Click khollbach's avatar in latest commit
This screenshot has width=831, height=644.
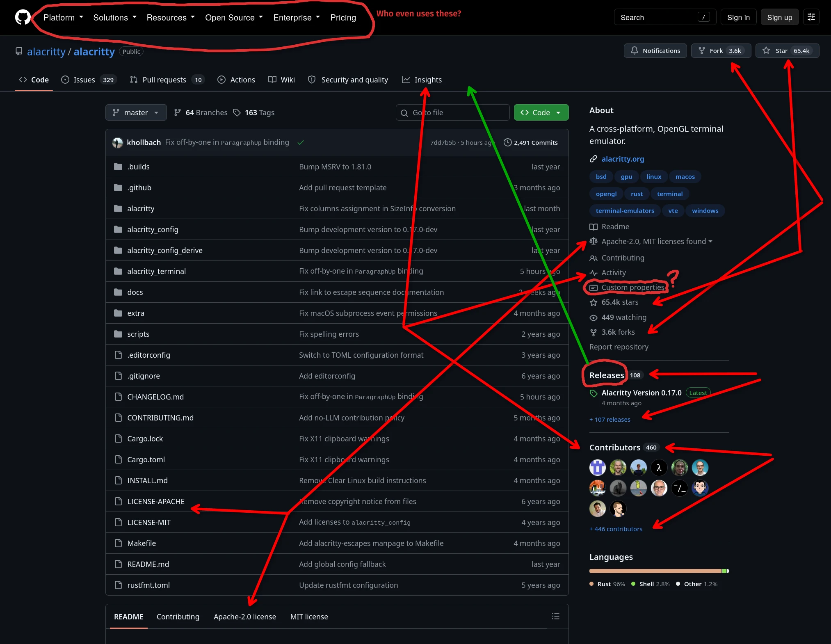(118, 142)
